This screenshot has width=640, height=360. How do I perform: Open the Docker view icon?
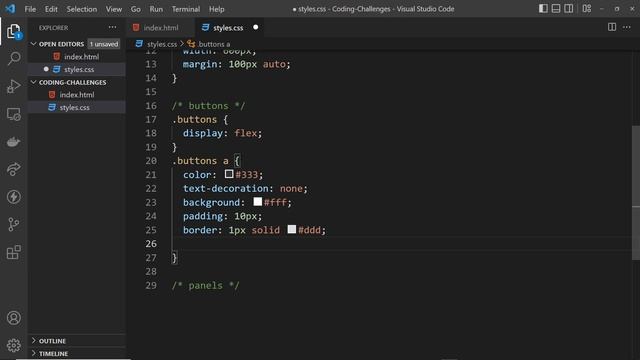[13, 142]
